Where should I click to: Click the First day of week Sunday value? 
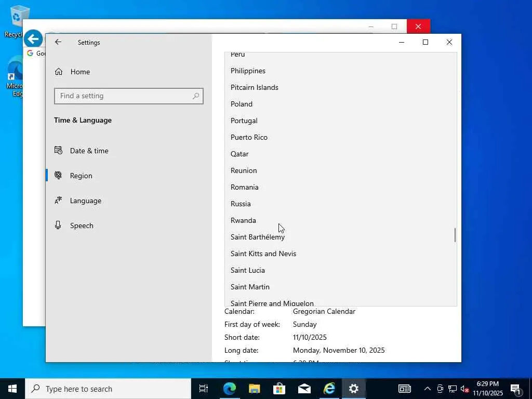304,324
